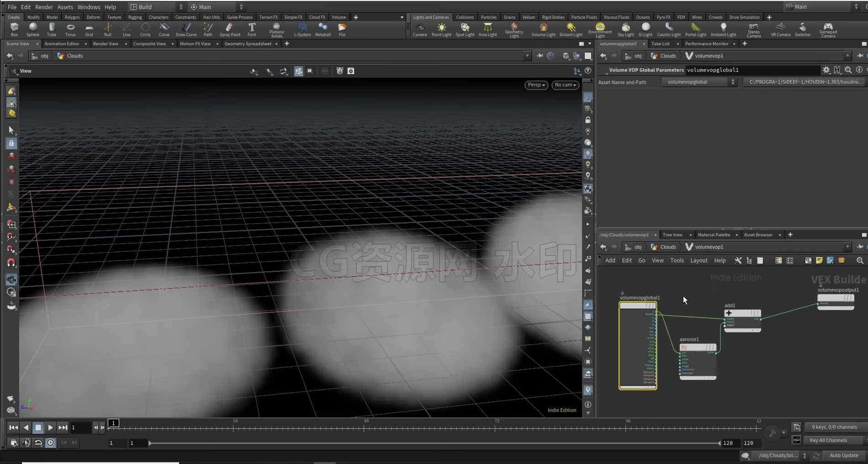Switch to the Material Palette tab
The width and height of the screenshot is (868, 464).
714,235
